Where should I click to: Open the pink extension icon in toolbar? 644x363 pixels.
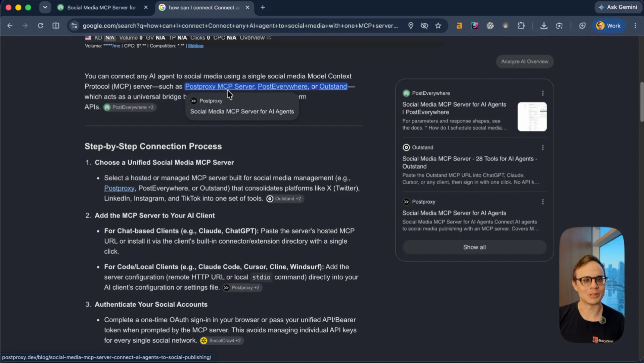(x=475, y=26)
